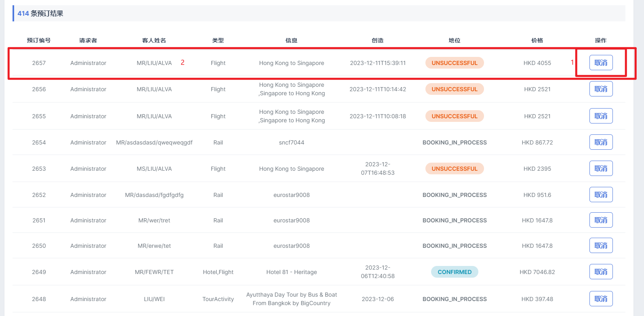This screenshot has height=316, width=644.
Task: Click the 地位 status column header
Action: click(455, 40)
